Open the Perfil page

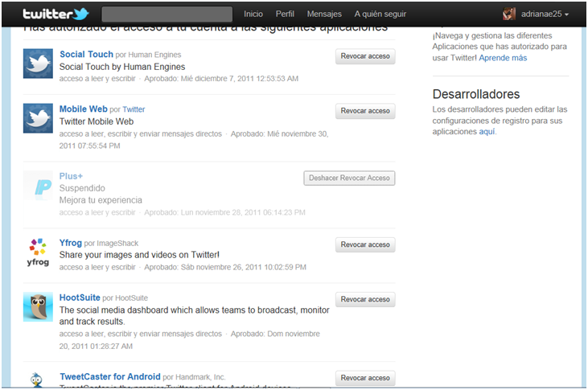[x=285, y=14]
